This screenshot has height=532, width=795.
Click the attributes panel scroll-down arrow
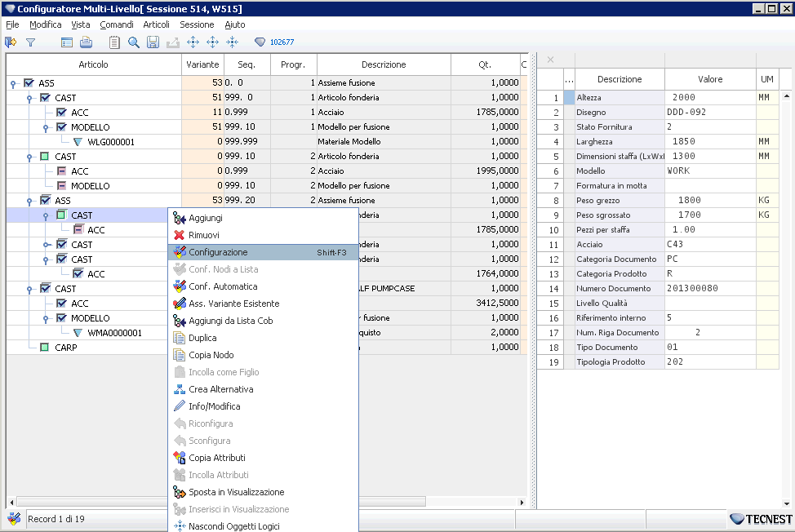tap(786, 503)
